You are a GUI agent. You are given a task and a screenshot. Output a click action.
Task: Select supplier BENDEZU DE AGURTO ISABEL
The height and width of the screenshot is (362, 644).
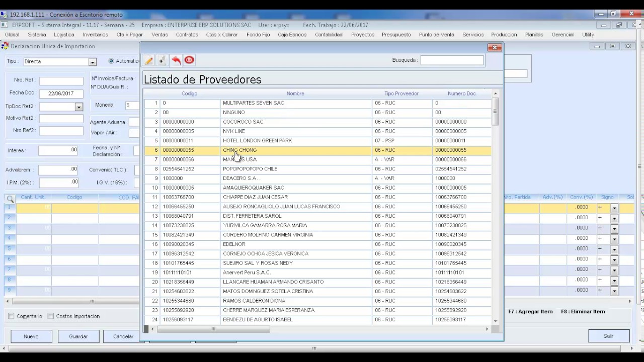[x=317, y=320]
